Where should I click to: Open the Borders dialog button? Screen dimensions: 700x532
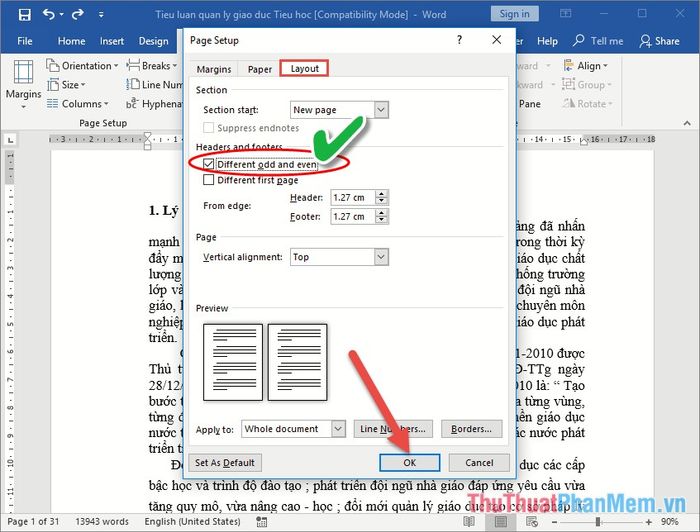tap(471, 428)
